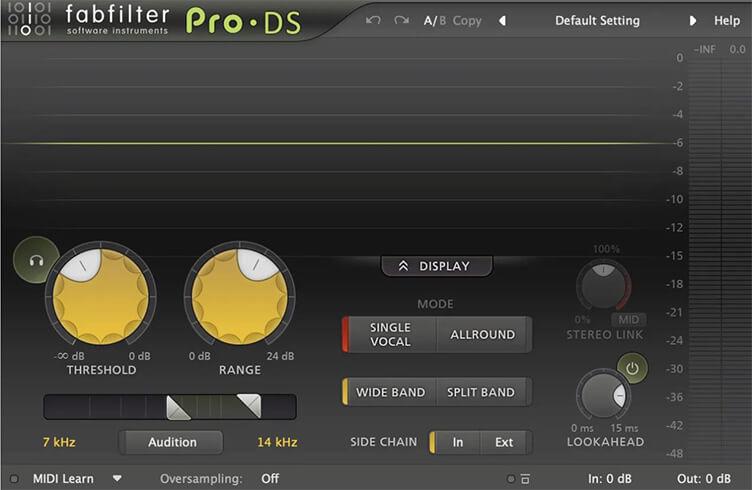Screen dimensions: 752x490
Task: Click the Audition button
Action: tap(172, 442)
